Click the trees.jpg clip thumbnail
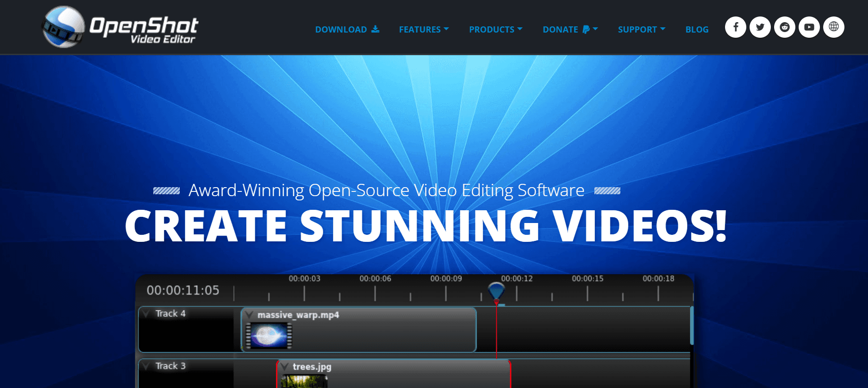The height and width of the screenshot is (388, 868). (x=304, y=381)
